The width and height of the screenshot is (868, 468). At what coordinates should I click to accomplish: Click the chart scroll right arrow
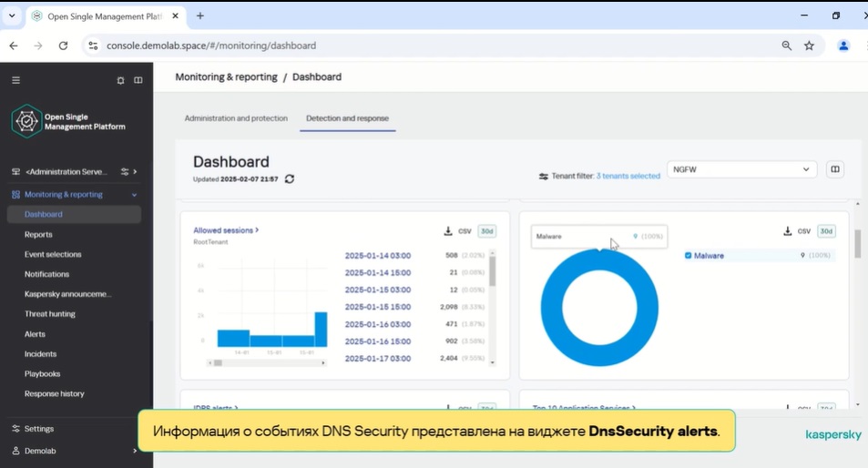pos(323,363)
